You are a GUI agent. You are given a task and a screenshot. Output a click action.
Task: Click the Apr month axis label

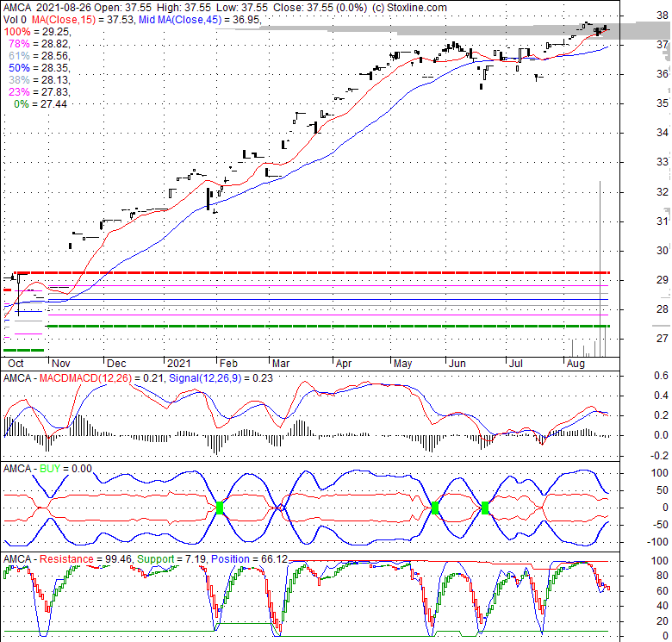[344, 364]
